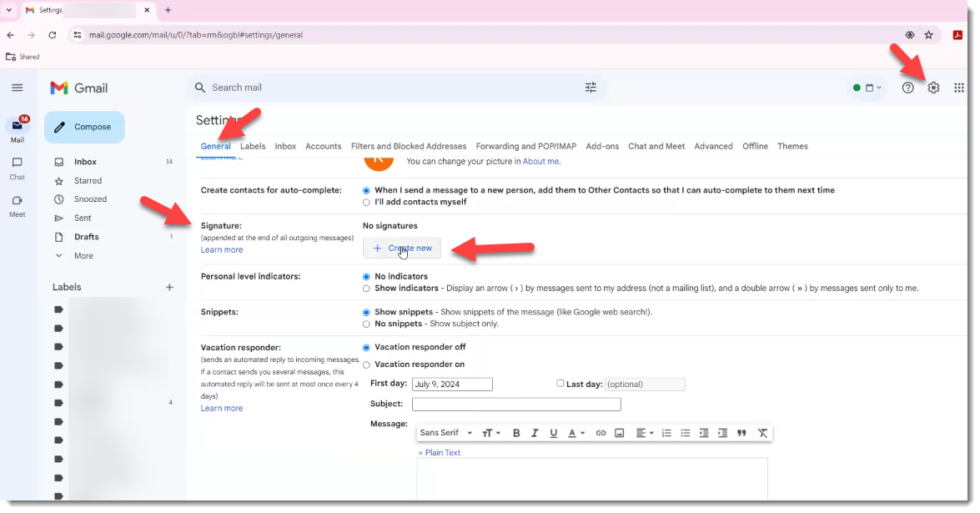Turn the Vacation responder on
Image resolution: width=980 pixels, height=513 pixels.
coord(366,365)
